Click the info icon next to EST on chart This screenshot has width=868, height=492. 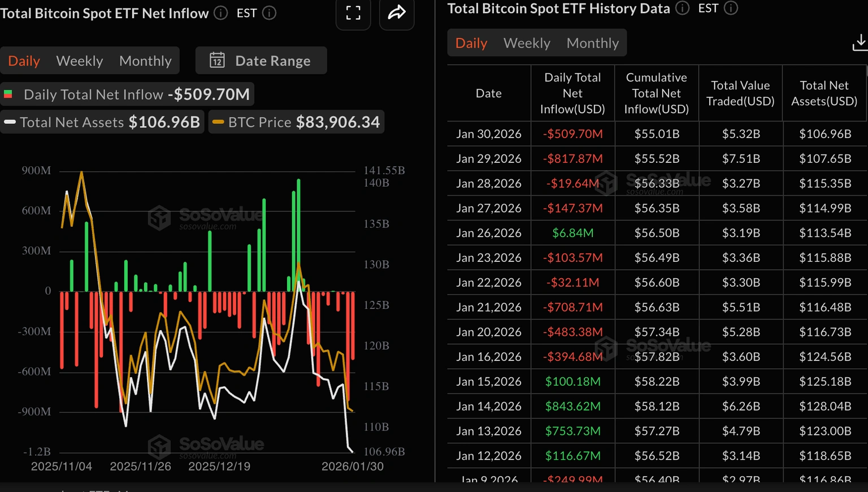[270, 13]
